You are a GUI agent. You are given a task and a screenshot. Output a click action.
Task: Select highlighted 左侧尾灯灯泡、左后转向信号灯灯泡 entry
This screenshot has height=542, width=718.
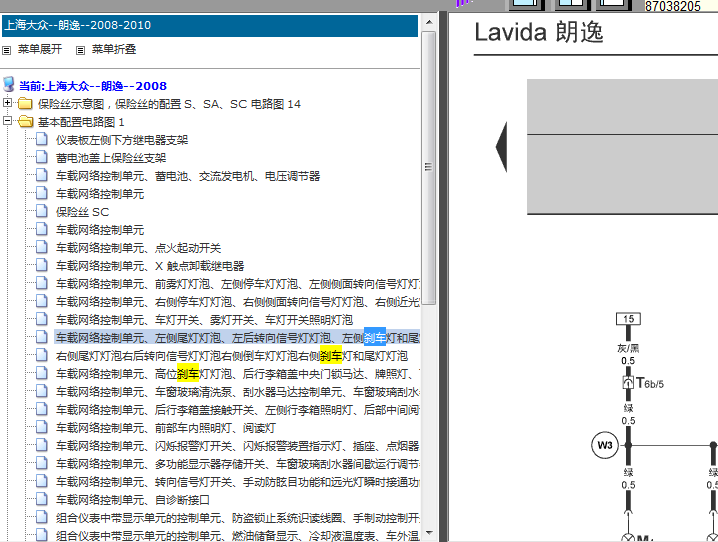coord(238,338)
